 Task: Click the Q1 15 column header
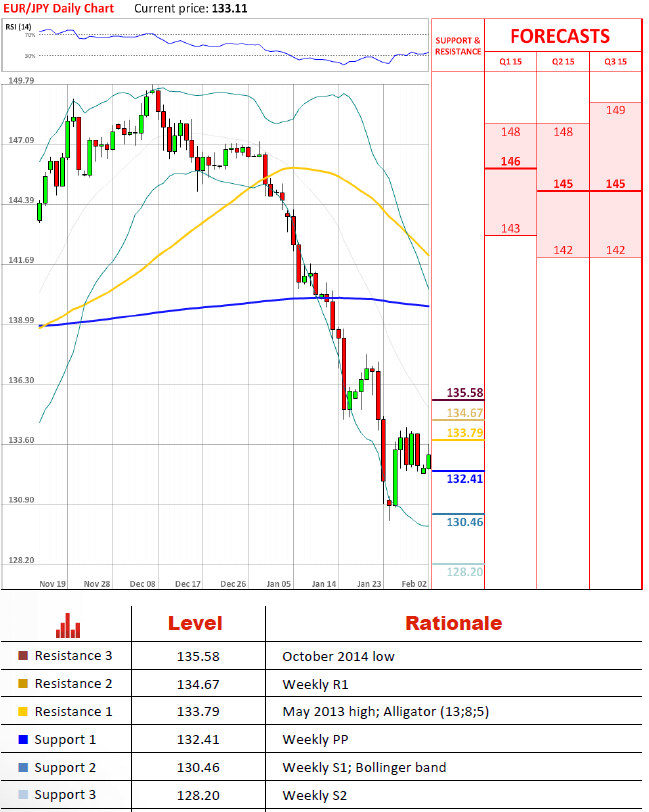point(510,62)
